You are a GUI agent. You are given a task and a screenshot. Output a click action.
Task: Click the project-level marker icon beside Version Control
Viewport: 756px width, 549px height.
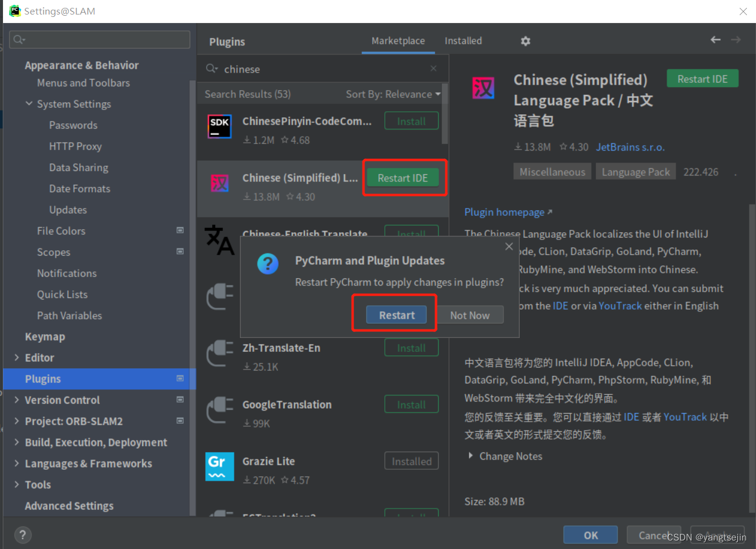click(179, 400)
